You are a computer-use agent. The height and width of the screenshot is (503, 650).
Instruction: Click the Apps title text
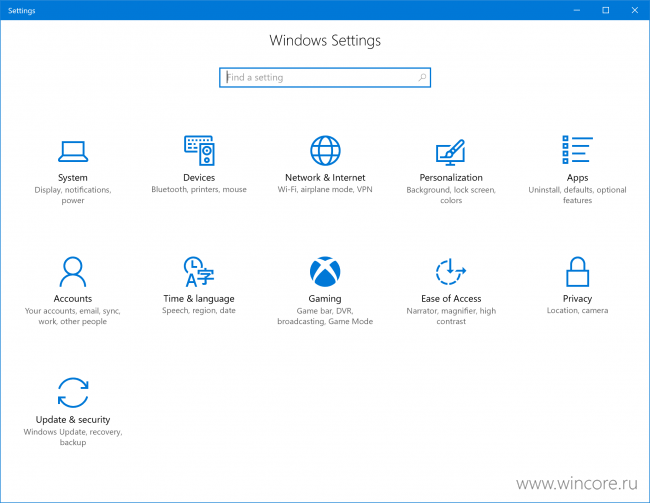pos(577,177)
